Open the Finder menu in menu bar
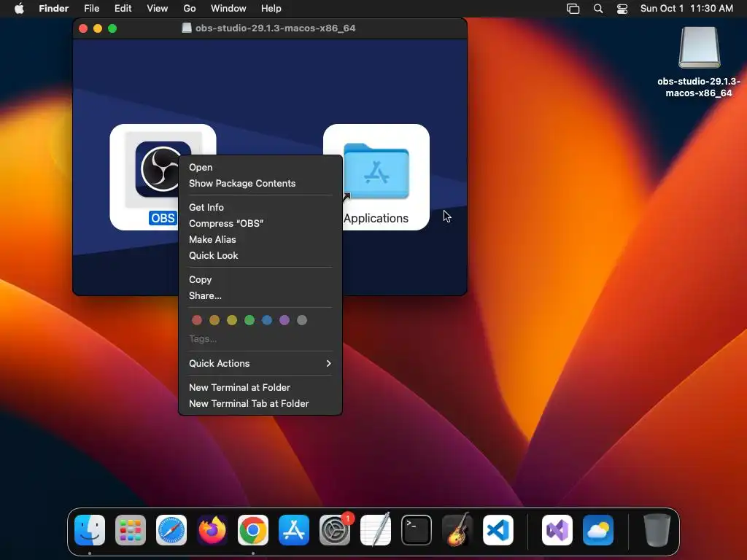 tap(54, 9)
